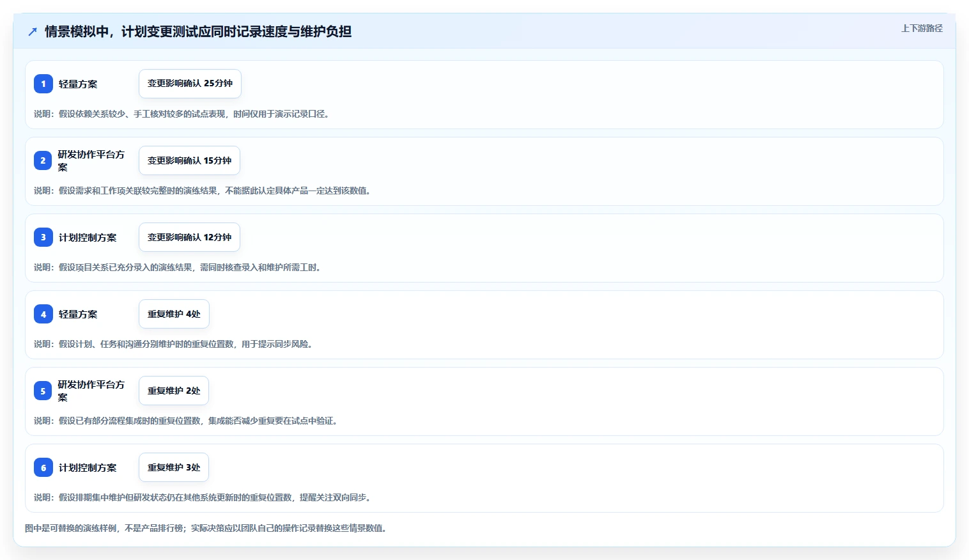Viewport: 969px width, 560px height.
Task: Click the 变更影响确认 25分钟 chip
Action: coord(190,84)
